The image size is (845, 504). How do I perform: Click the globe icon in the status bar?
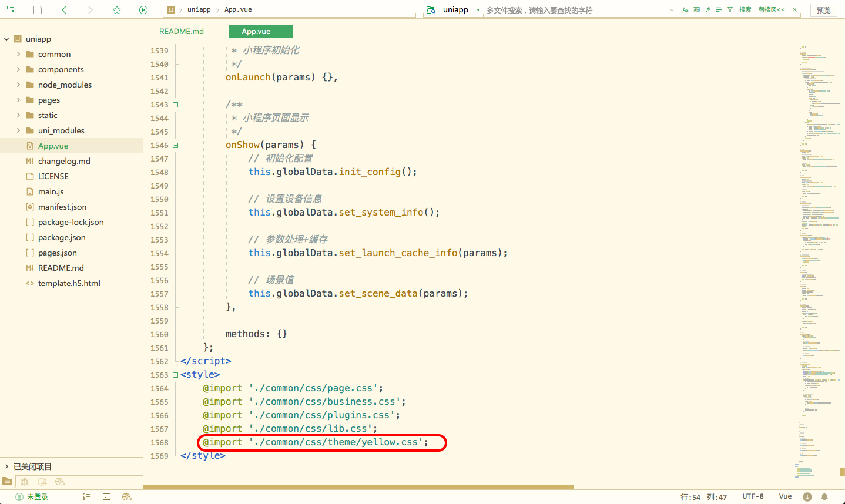126,497
